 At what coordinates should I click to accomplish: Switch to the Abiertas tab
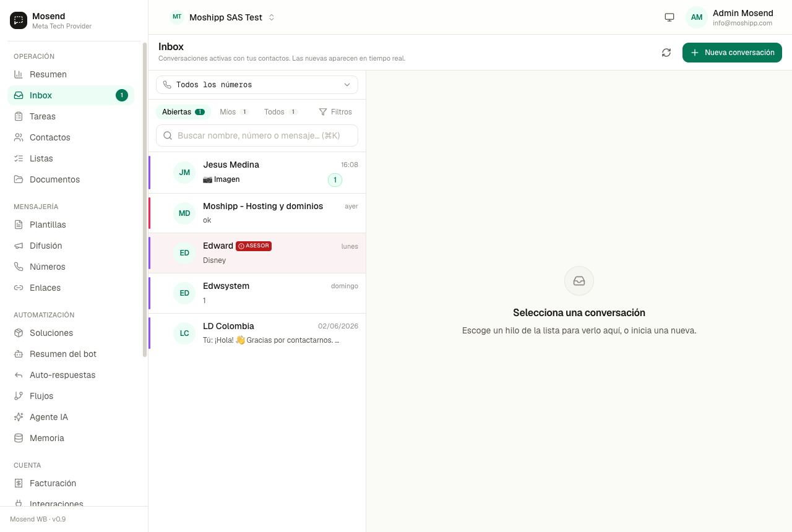(183, 112)
